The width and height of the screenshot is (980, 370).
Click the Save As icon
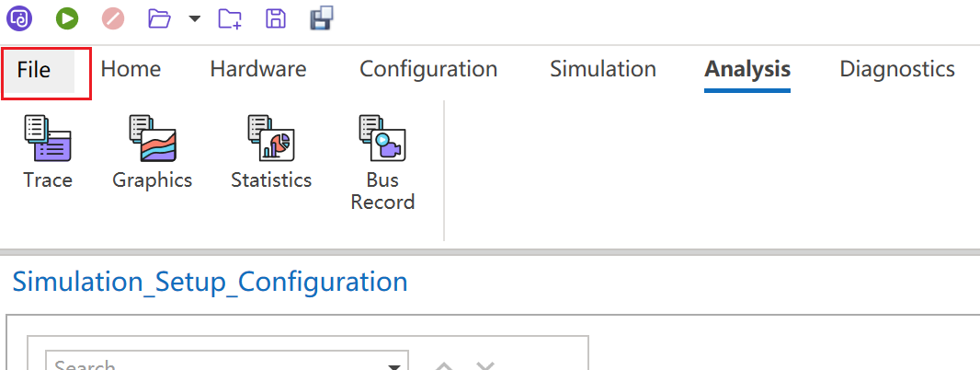tap(321, 17)
